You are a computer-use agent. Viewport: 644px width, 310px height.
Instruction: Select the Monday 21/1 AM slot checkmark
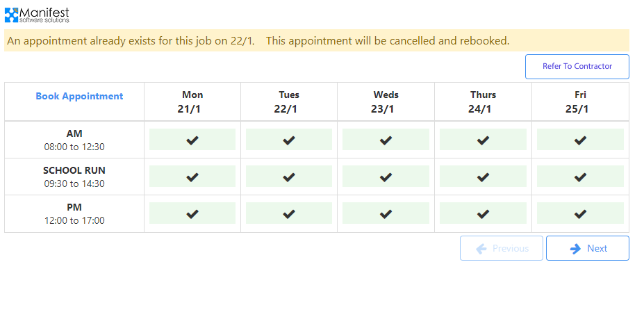click(192, 140)
